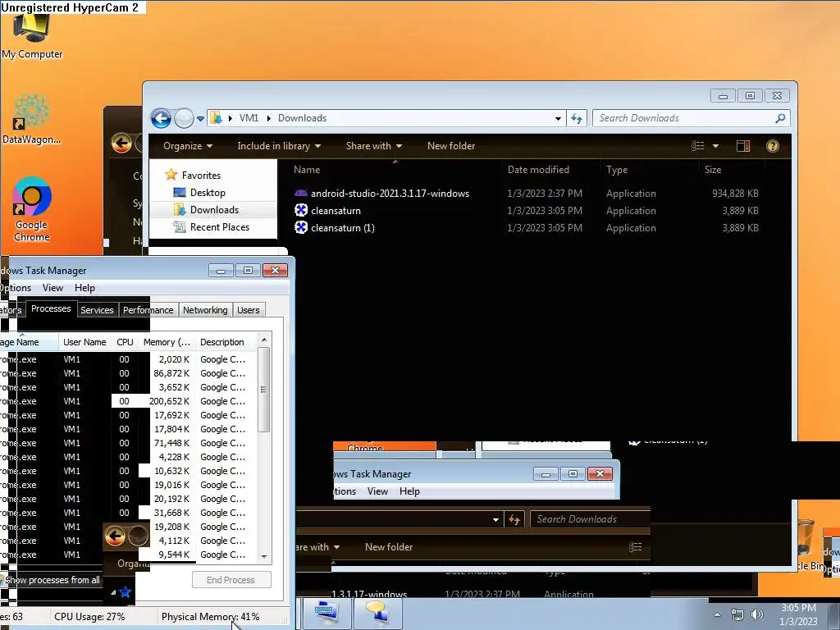Show hidden system tray icons
The width and height of the screenshot is (840, 630).
(x=717, y=615)
